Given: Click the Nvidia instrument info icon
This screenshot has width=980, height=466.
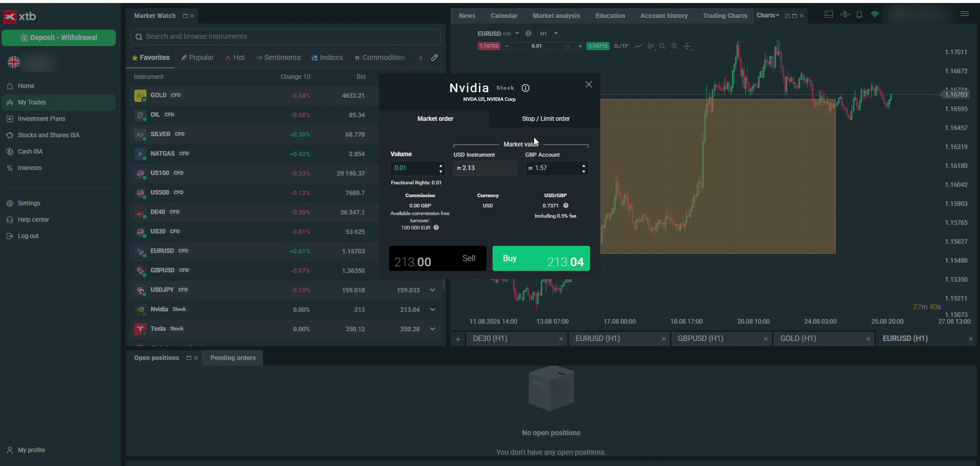Looking at the screenshot, I should click(525, 88).
